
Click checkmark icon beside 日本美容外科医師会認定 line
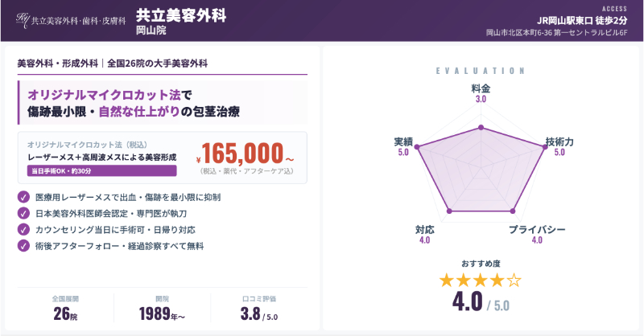click(23, 213)
